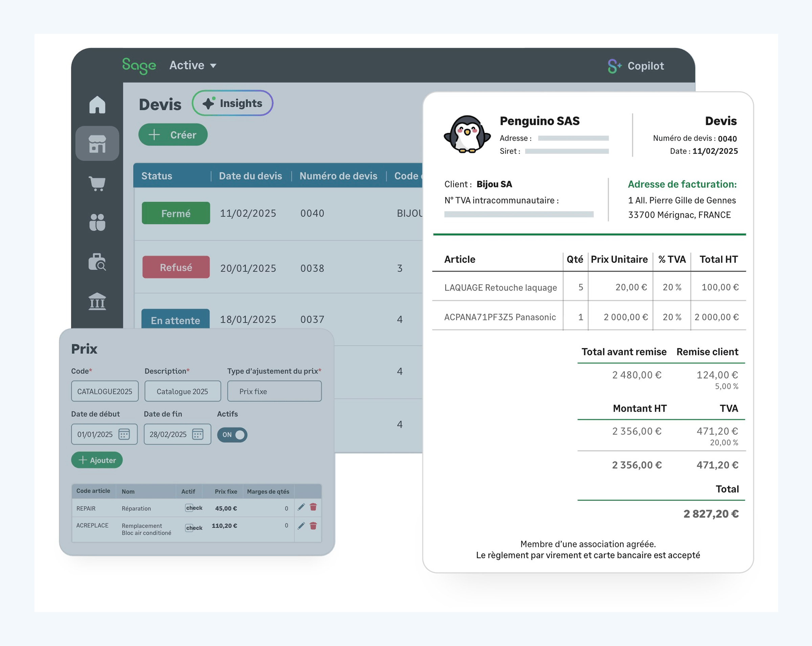Image resolution: width=812 pixels, height=646 pixels.
Task: Select the date 20/01/2025 cell
Action: coord(248,269)
